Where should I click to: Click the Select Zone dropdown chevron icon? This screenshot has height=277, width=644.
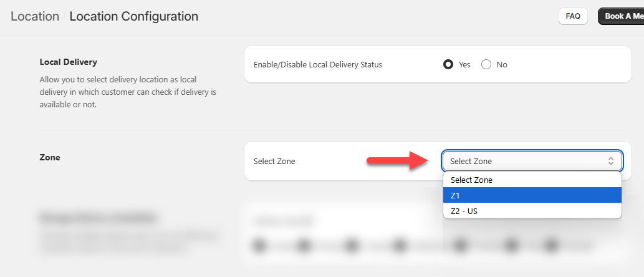611,161
